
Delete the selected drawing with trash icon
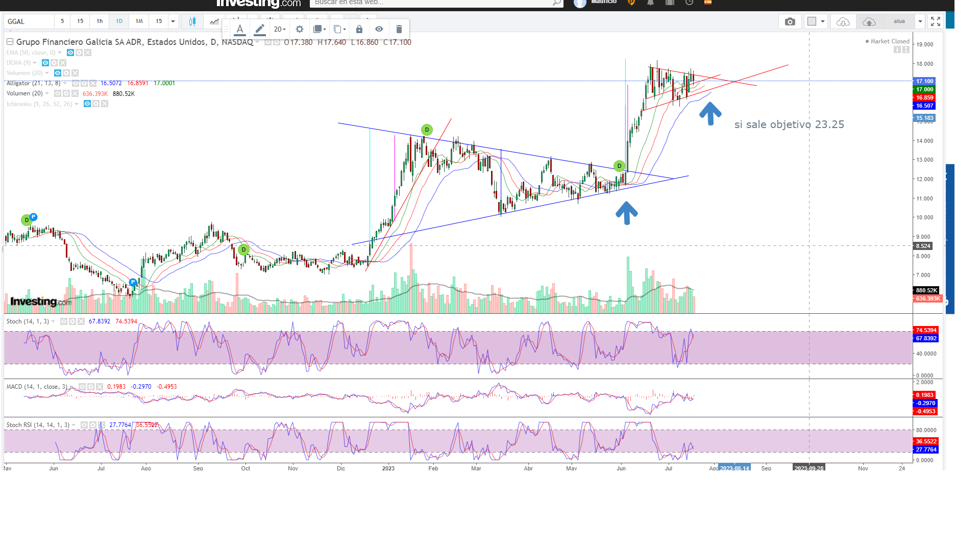click(x=399, y=29)
